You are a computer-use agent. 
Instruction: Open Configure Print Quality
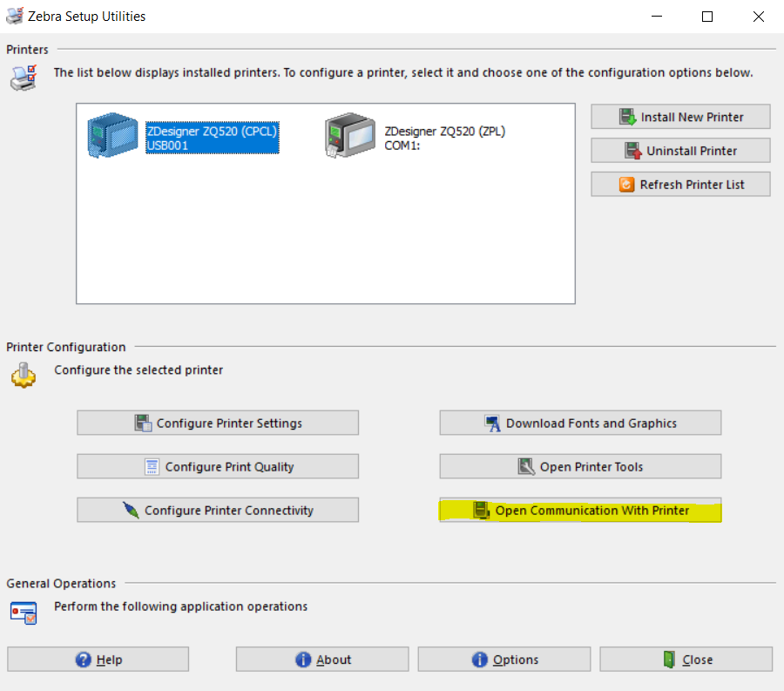218,467
